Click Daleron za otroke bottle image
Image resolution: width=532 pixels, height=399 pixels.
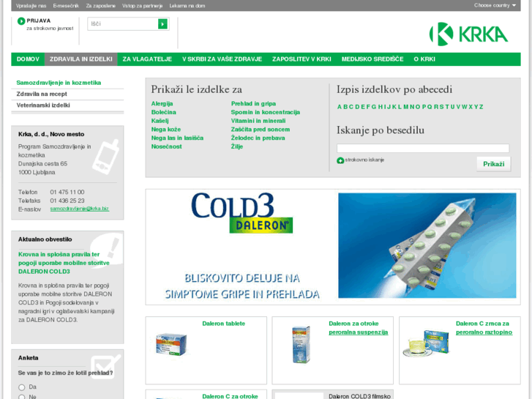301,344
